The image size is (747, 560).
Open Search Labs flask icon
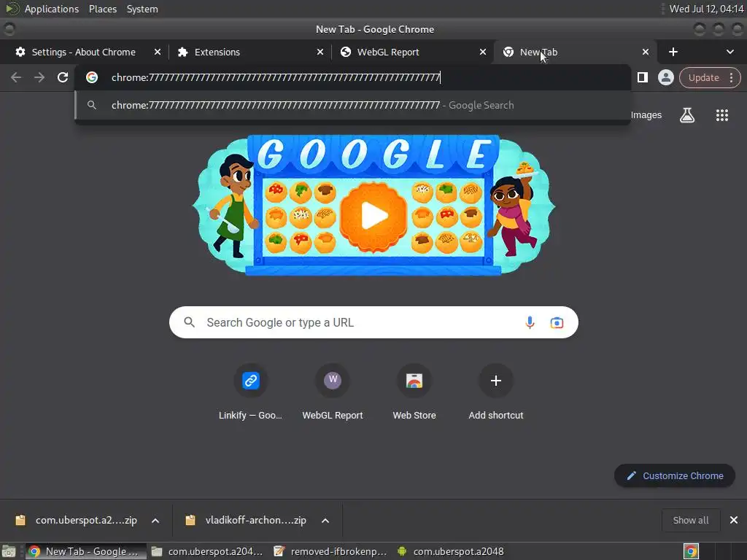(x=687, y=114)
